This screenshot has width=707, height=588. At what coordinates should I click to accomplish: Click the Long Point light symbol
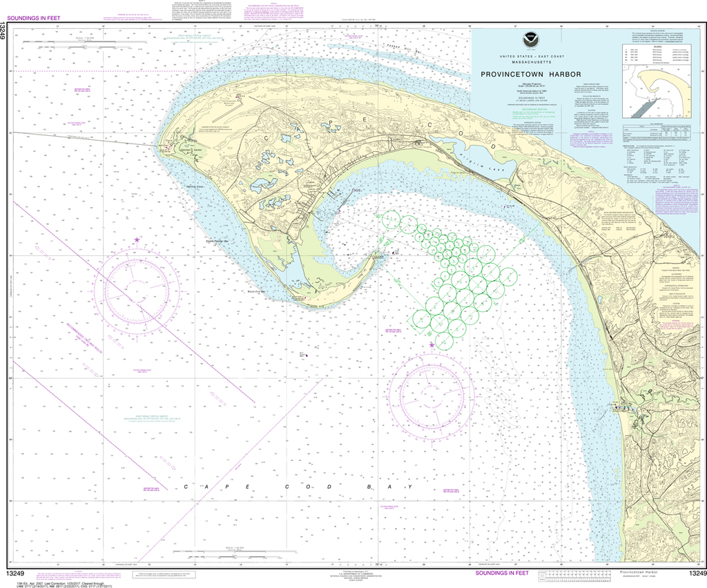(373, 259)
